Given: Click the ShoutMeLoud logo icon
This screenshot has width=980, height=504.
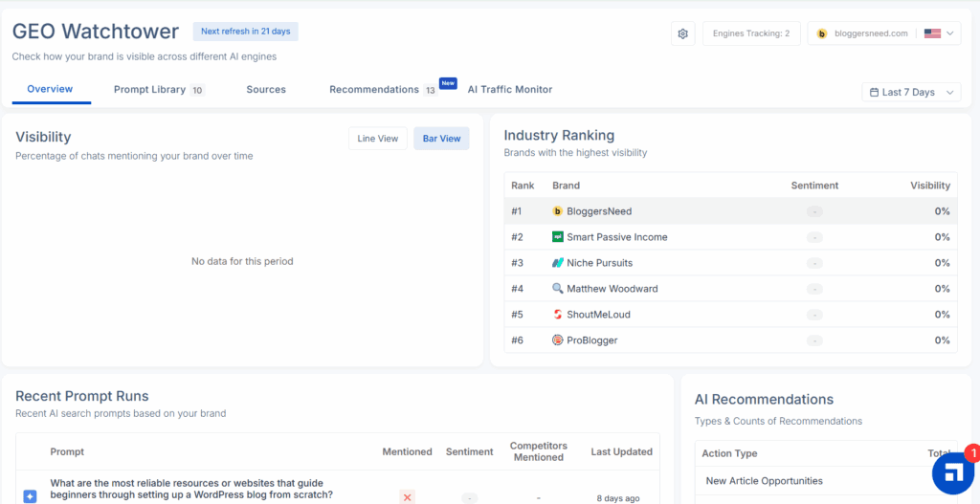Looking at the screenshot, I should click(x=558, y=315).
